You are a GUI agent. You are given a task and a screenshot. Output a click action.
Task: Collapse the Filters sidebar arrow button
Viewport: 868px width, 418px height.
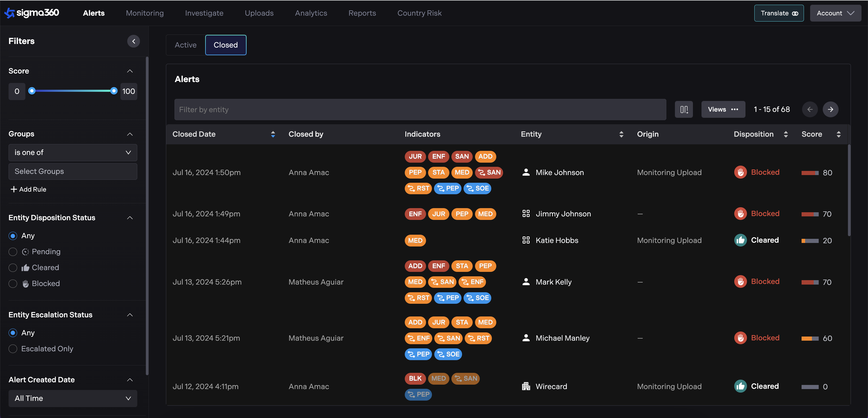[133, 41]
